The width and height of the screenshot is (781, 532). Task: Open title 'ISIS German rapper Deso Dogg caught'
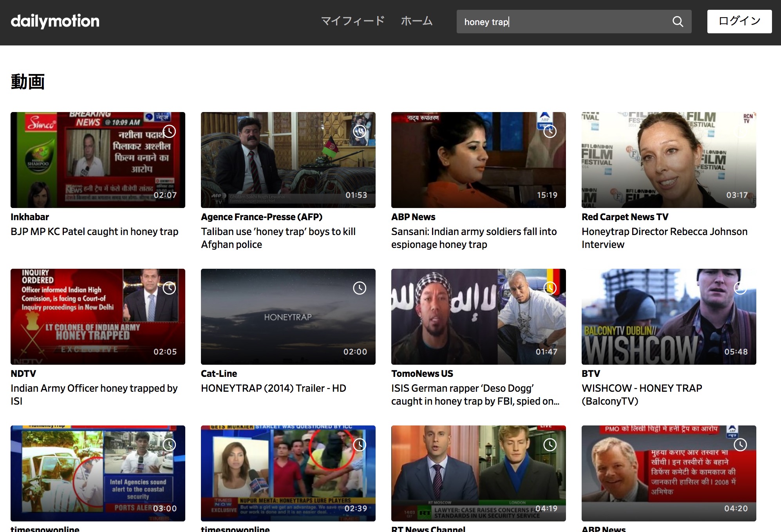[x=475, y=394]
